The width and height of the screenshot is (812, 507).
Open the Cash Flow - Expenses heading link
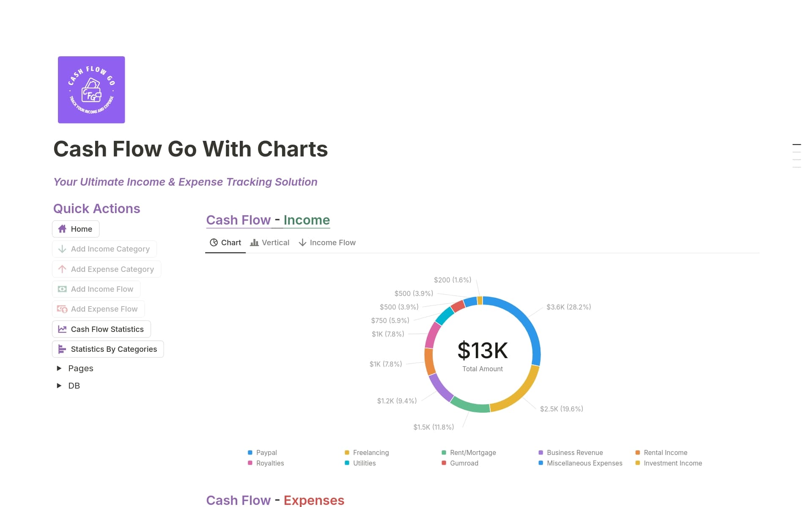[x=275, y=500]
